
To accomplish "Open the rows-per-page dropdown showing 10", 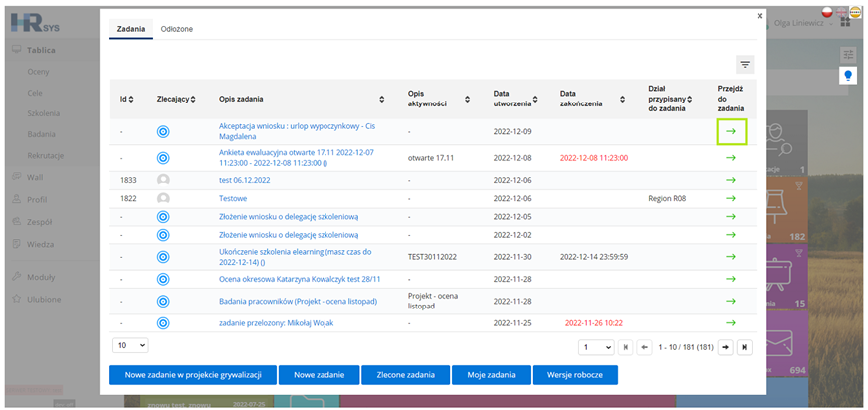I will click(x=130, y=345).
